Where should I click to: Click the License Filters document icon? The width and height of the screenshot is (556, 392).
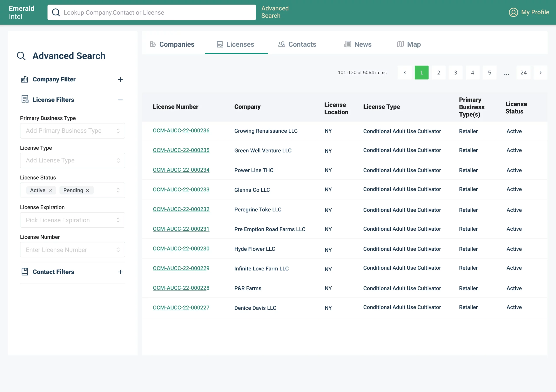pos(25,99)
